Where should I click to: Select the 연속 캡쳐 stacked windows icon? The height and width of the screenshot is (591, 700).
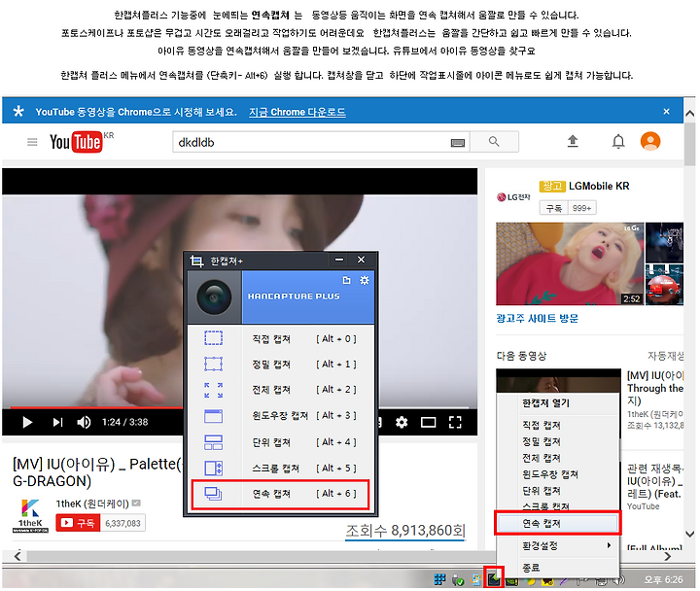[213, 494]
